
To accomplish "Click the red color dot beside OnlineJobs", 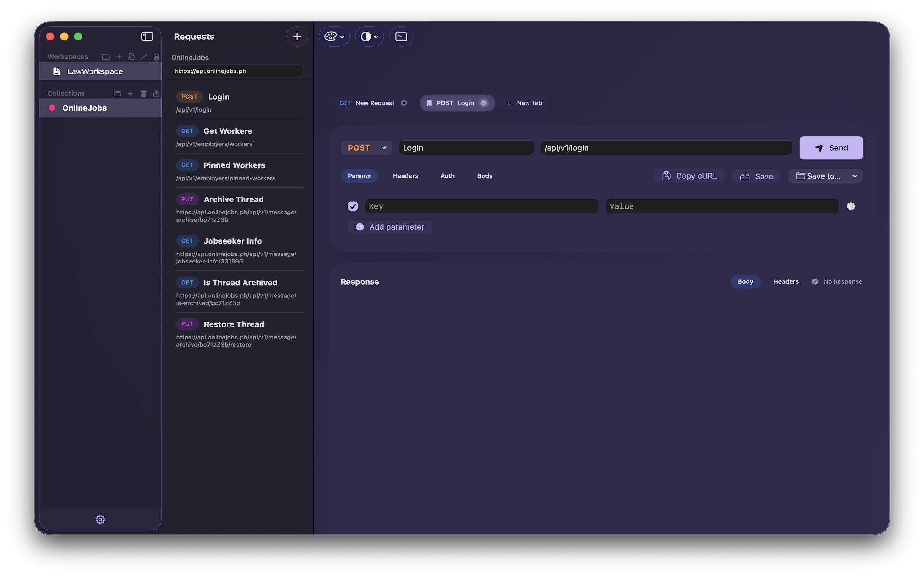I will pyautogui.click(x=52, y=108).
